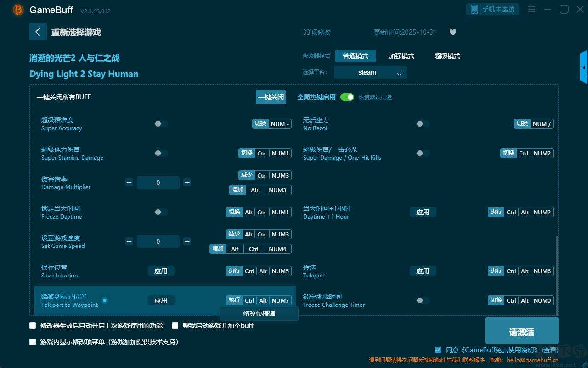Screen dimensions: 588x368
Task: Check auto-enable last used features box
Action: pos(33,326)
